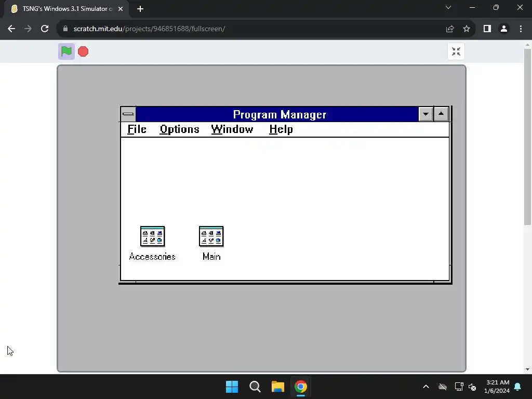The width and height of the screenshot is (532, 399).
Task: Open the Windows Start menu
Action: tap(232, 387)
